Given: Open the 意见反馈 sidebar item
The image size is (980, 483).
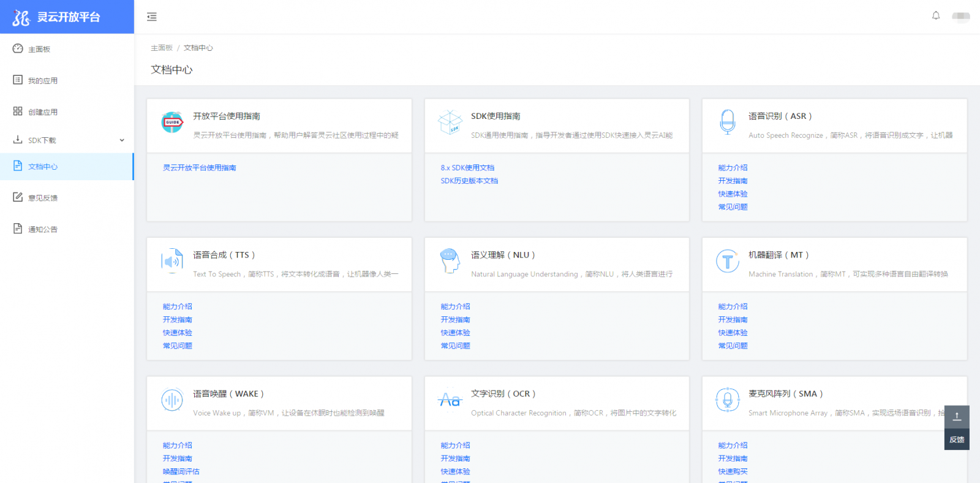Looking at the screenshot, I should [x=43, y=197].
